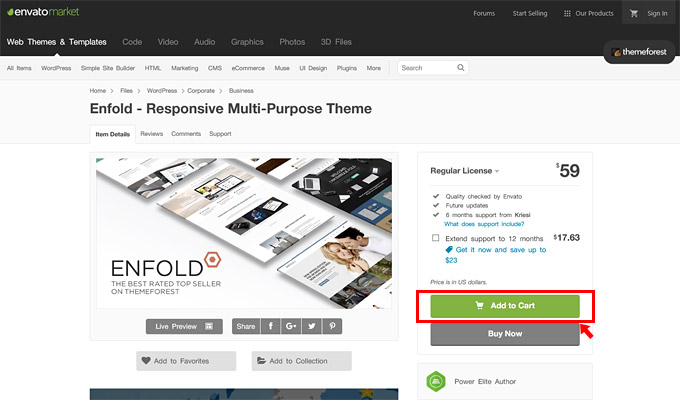Click Sign In link
680x400 pixels.
point(657,13)
